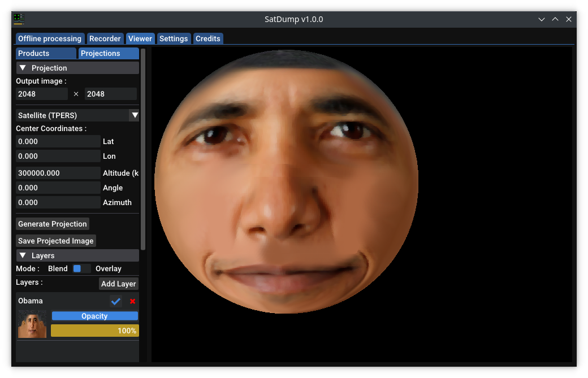588x378 pixels.
Task: Maximize the SatDump window
Action: (x=555, y=19)
